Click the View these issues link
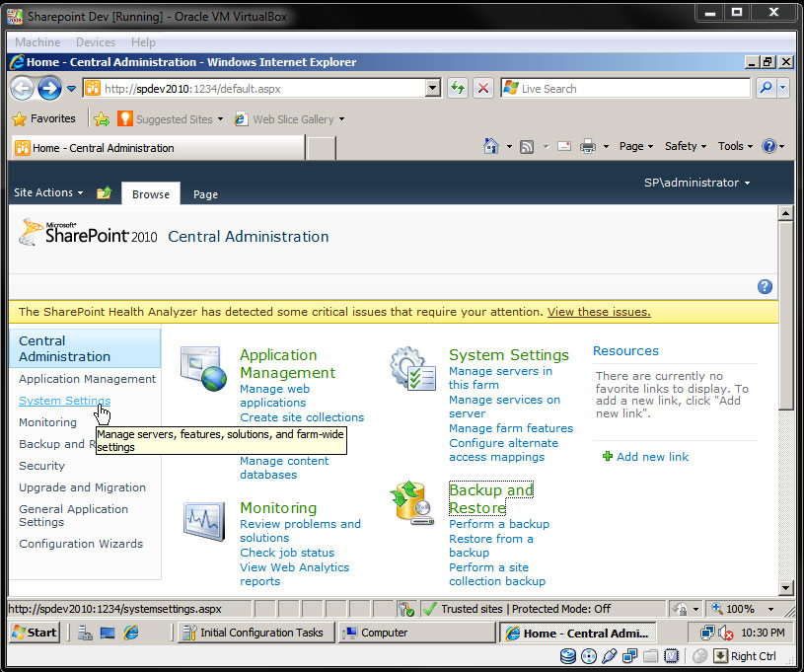Viewport: 804px width, 672px height. click(x=599, y=312)
